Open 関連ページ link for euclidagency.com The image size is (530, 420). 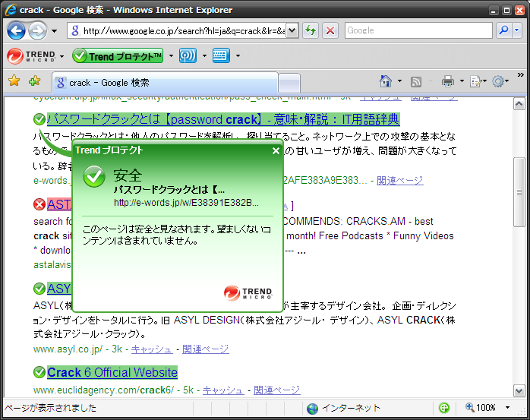tap(277, 390)
